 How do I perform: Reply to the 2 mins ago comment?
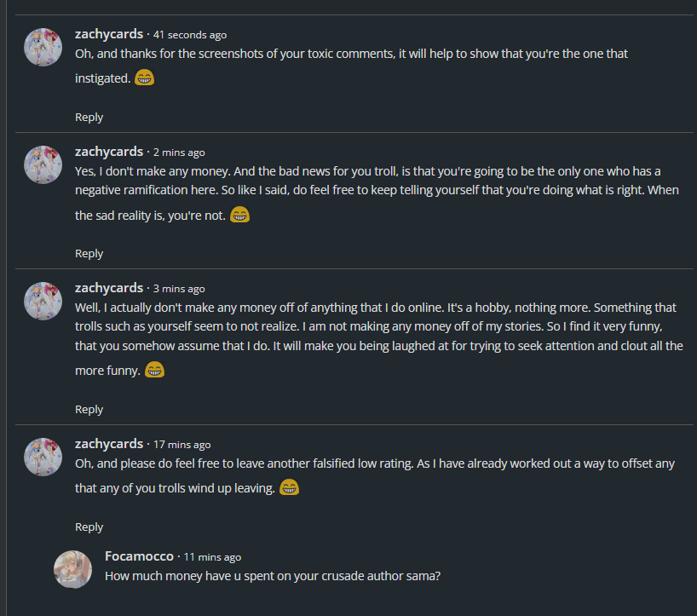tap(89, 254)
